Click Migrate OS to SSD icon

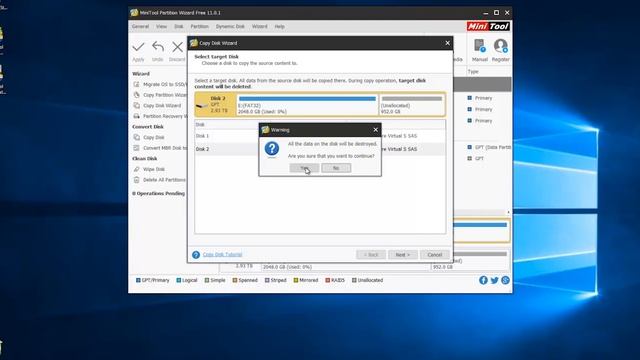click(x=136, y=84)
